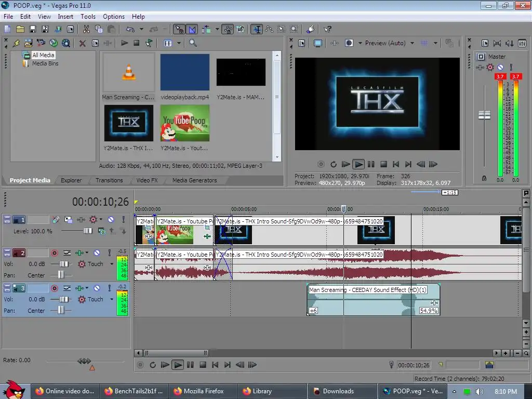Open Preview (Auto) quality dropdown
Viewport: 532px width, 399px height.
[412, 43]
